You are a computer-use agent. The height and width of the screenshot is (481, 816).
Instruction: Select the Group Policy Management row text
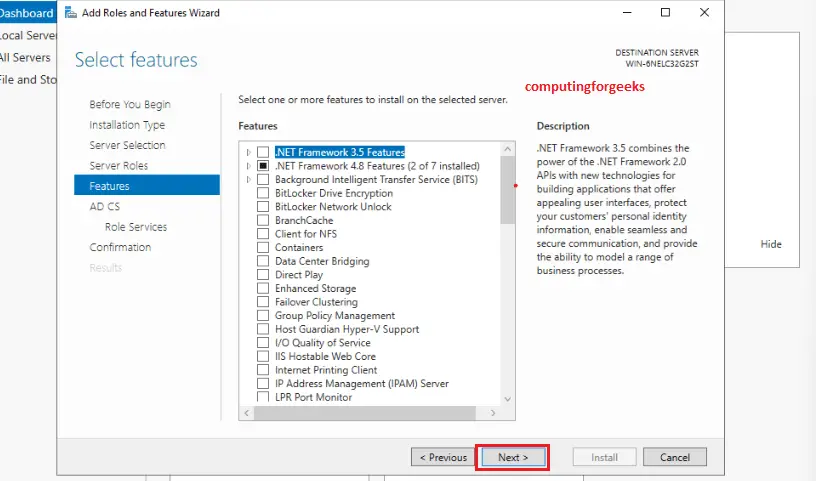coord(335,315)
